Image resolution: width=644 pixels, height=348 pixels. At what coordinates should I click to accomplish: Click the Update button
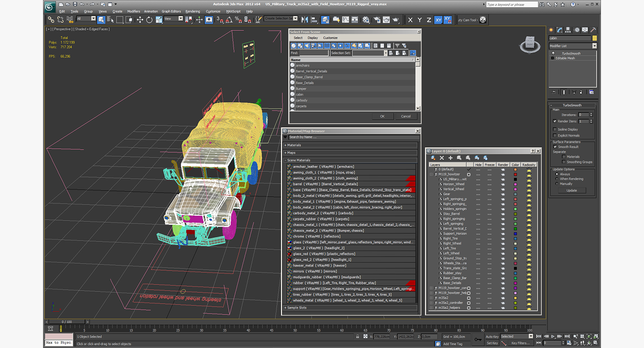pos(572,190)
